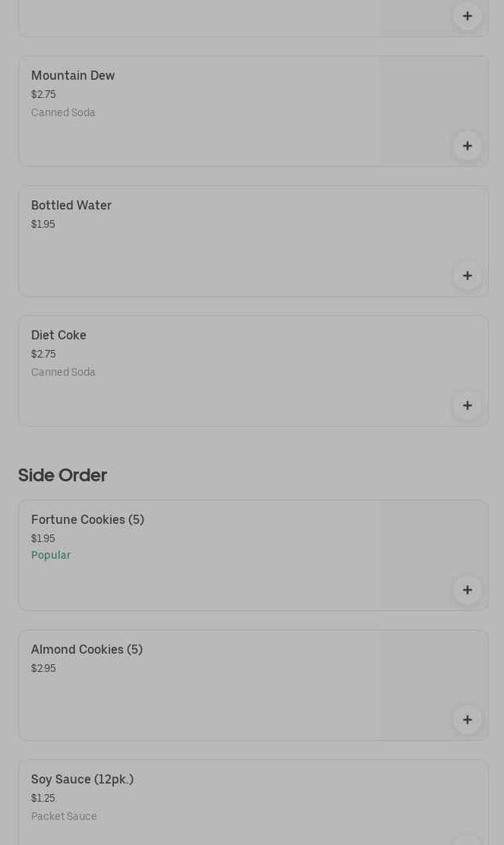Tap the plus button for Almond Cookies
This screenshot has width=504, height=845.
click(467, 720)
